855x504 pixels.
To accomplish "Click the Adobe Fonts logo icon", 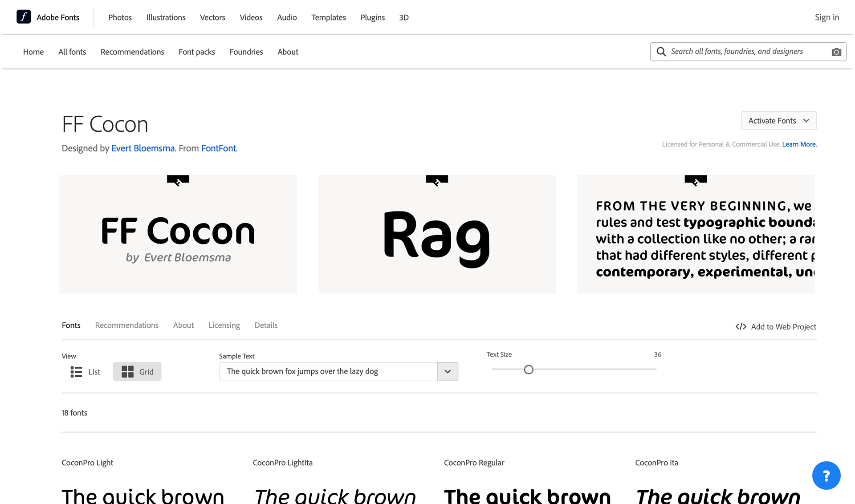I will tap(24, 17).
